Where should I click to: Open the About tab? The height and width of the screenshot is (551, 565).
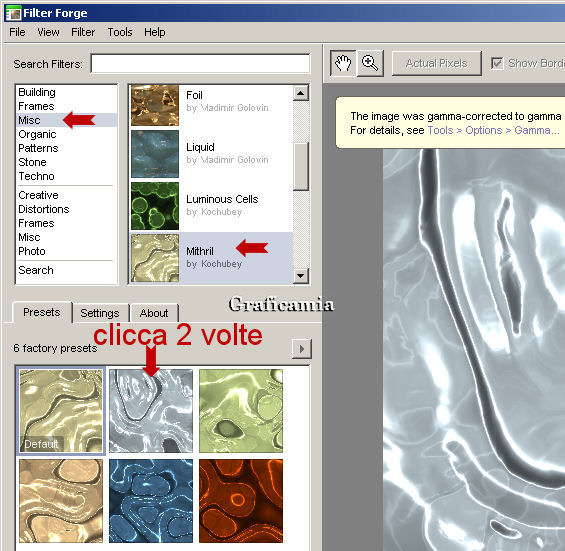click(x=154, y=312)
